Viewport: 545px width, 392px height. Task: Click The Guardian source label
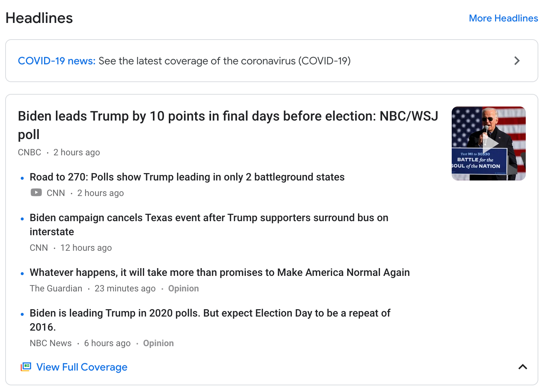[56, 288]
